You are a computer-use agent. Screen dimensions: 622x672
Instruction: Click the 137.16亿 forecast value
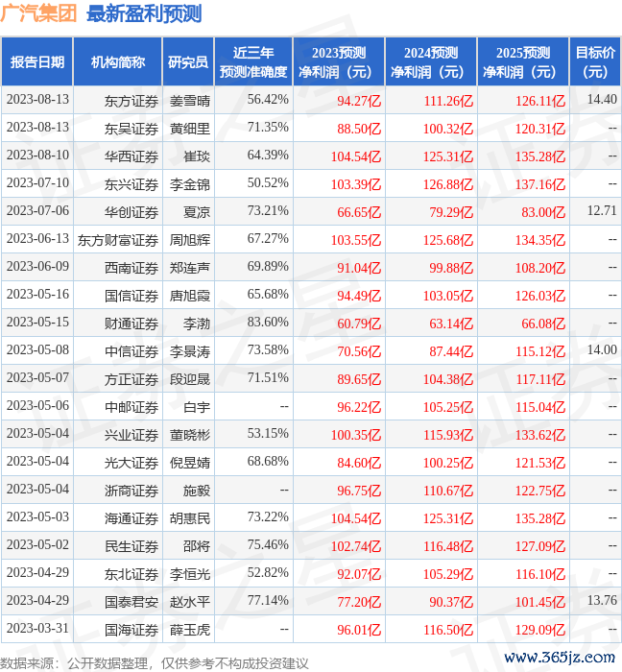pos(540,184)
